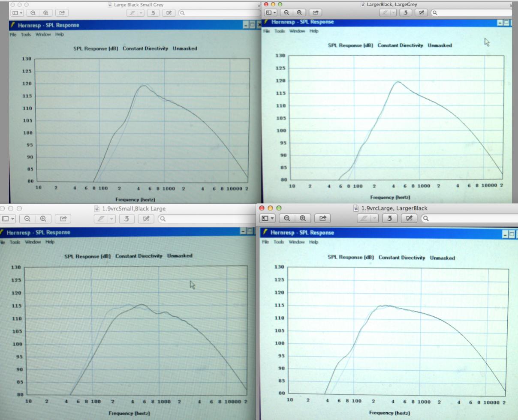Click the '1.9vrcLarge, LargerBlack' window title
The height and width of the screenshot is (420, 518).
point(394,208)
